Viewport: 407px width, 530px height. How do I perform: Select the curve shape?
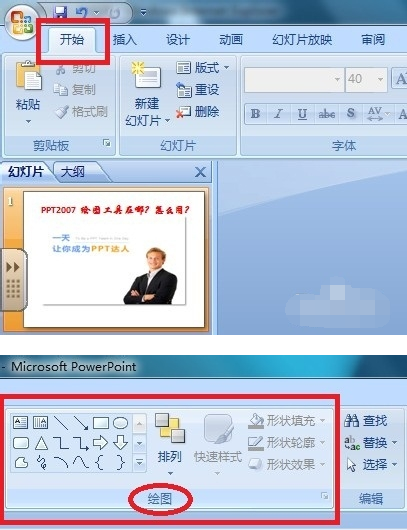[81, 462]
